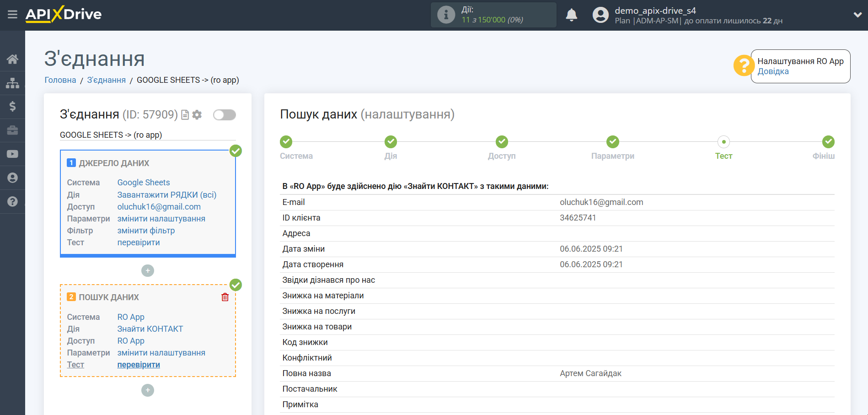Go to the Тест step in the progress bar

pos(723,142)
